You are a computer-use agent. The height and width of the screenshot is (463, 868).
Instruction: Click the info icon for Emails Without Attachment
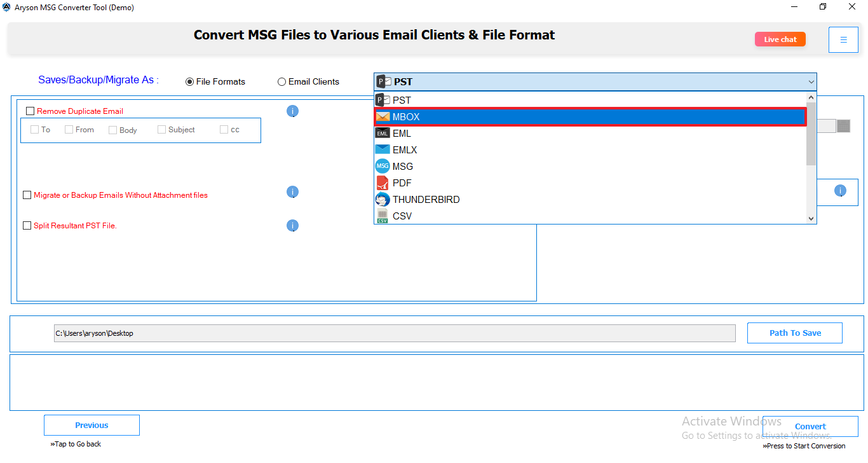click(292, 192)
